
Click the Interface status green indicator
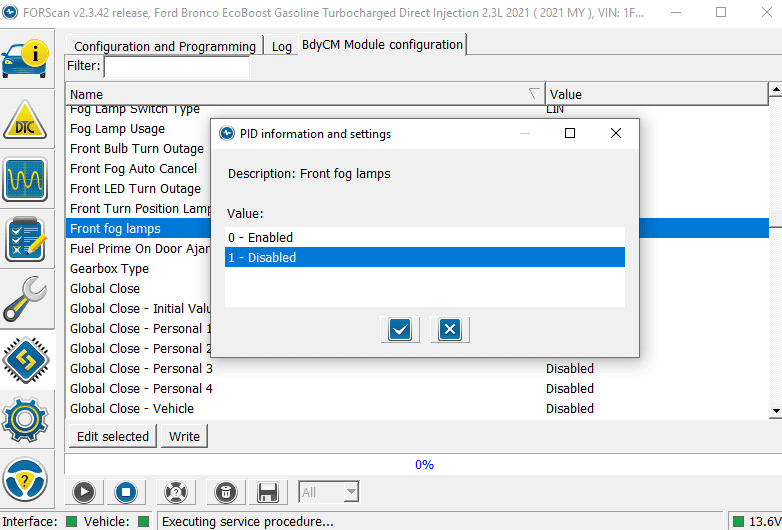tap(71, 521)
